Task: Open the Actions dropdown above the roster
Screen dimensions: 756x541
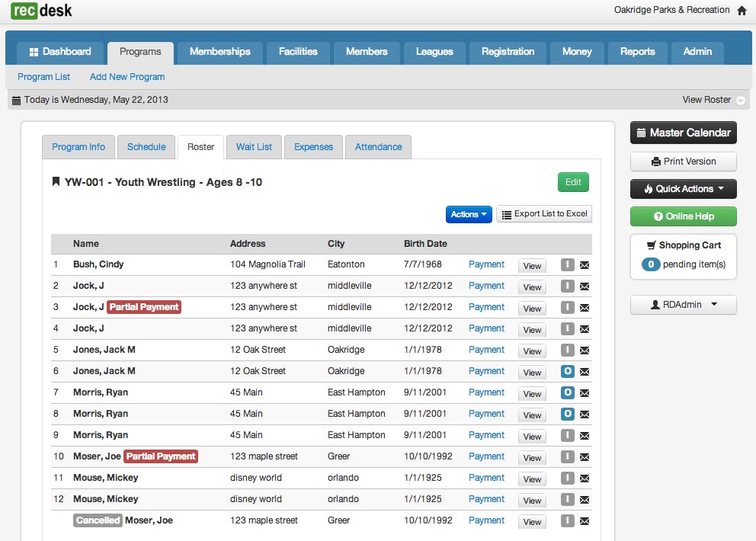Action: (x=469, y=214)
